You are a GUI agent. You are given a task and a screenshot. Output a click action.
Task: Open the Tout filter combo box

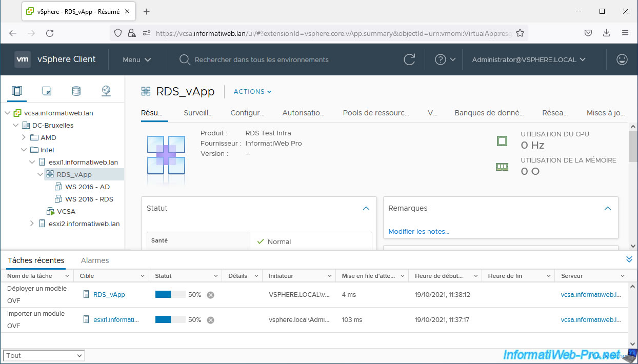coord(44,355)
